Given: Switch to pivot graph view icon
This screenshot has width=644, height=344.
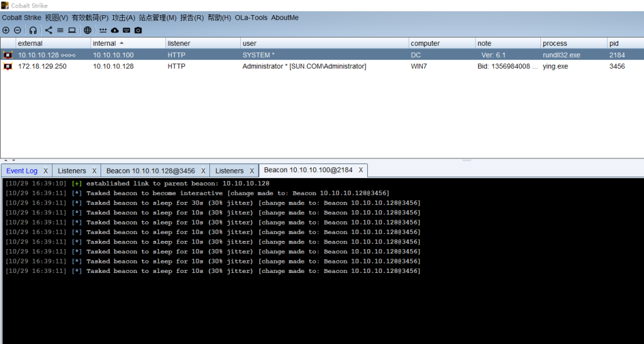Looking at the screenshot, I should point(48,30).
